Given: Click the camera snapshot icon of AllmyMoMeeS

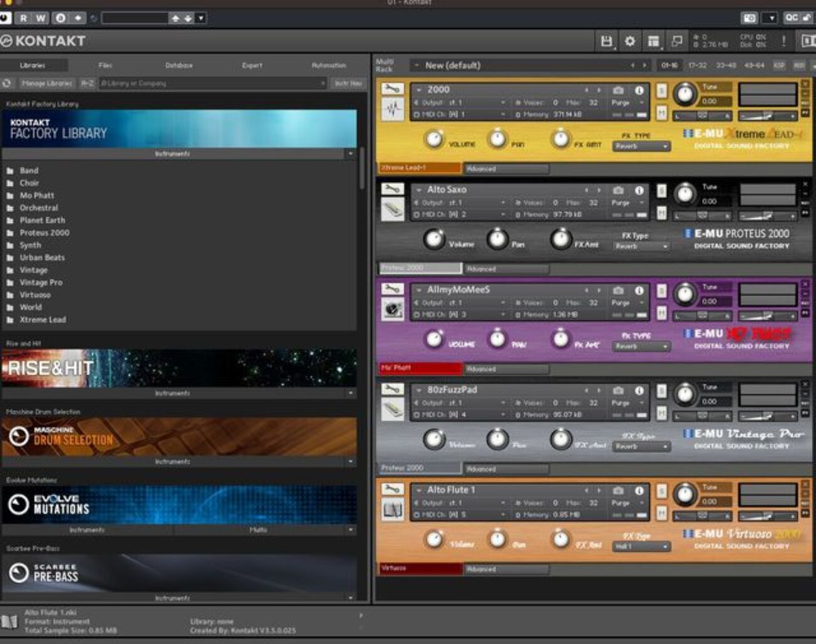Looking at the screenshot, I should (618, 290).
